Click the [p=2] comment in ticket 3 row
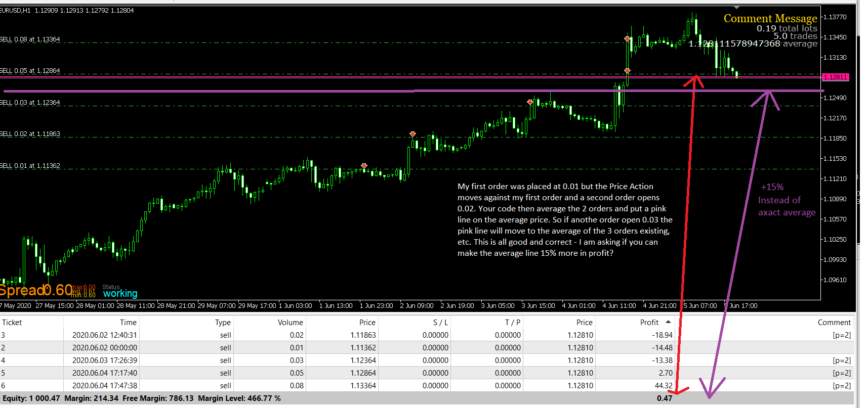Screen dimensions: 868x408 842,335
